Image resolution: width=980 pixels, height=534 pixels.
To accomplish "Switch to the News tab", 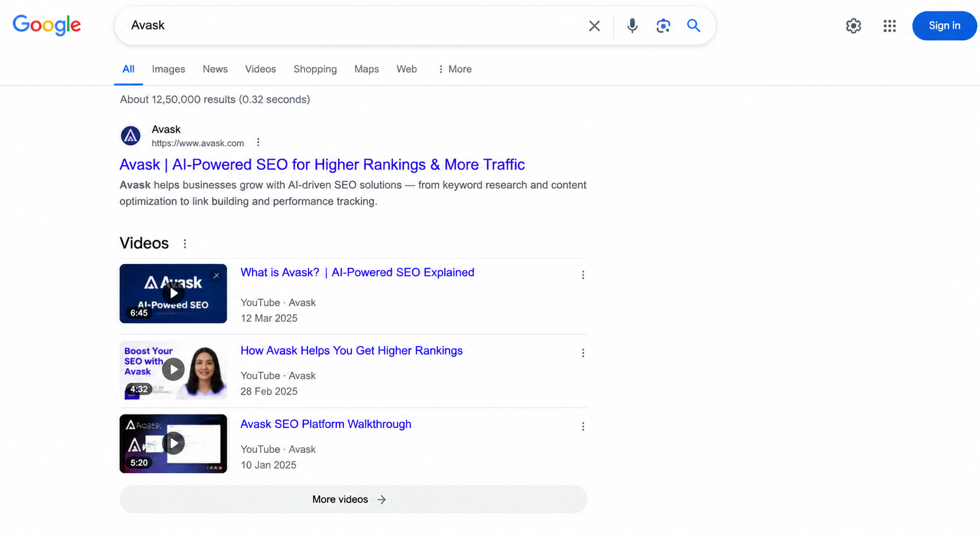I will [x=215, y=69].
